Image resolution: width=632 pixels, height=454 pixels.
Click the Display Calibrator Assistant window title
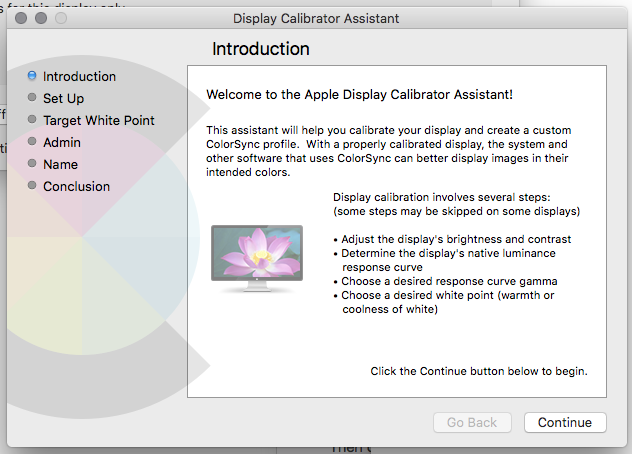tap(316, 19)
